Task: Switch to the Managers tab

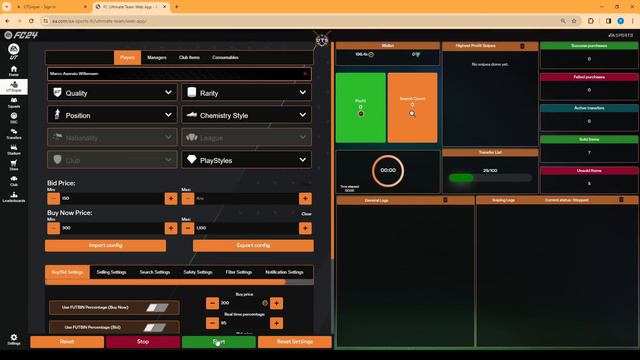Action: click(157, 58)
